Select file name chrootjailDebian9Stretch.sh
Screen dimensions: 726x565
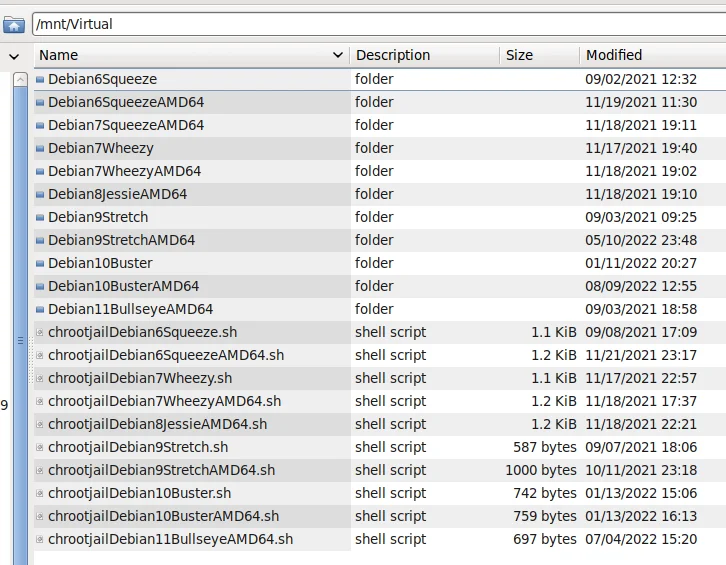(x=138, y=447)
